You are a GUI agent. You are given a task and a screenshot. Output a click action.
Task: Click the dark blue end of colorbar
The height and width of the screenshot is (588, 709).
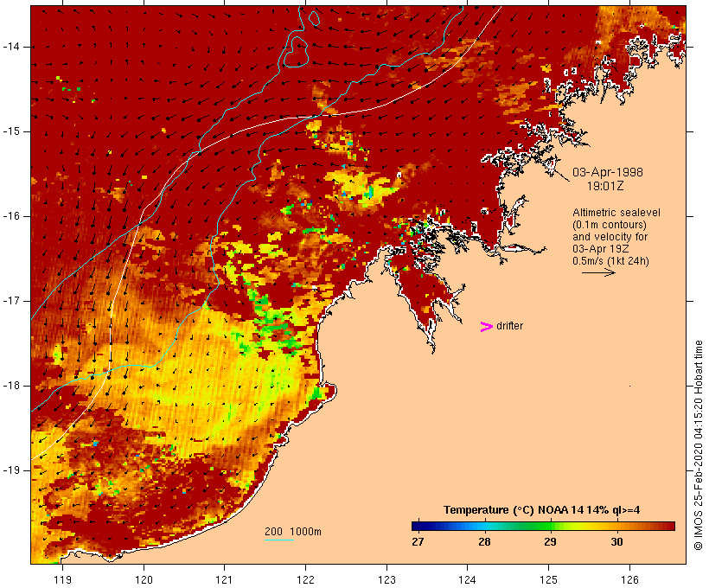(x=418, y=526)
